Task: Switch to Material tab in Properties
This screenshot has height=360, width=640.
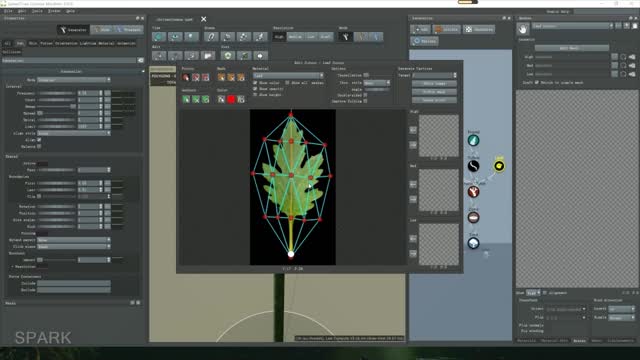Action: [x=106, y=43]
